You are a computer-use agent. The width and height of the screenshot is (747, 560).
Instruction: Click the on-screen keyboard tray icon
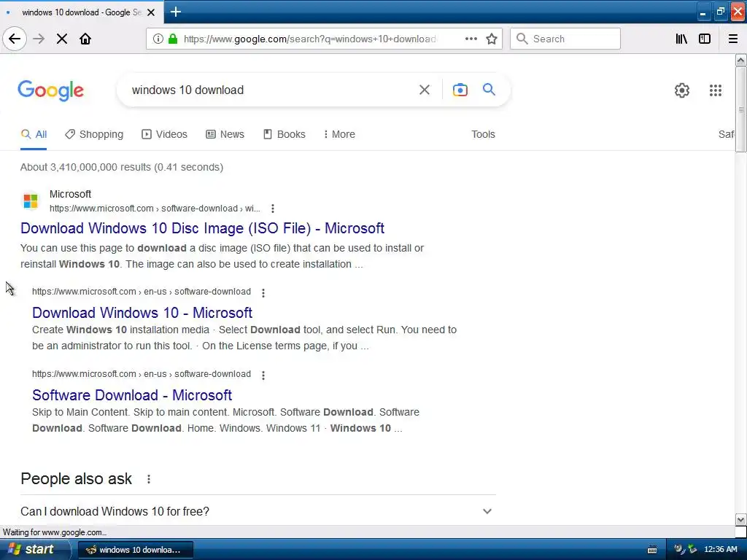(652, 550)
